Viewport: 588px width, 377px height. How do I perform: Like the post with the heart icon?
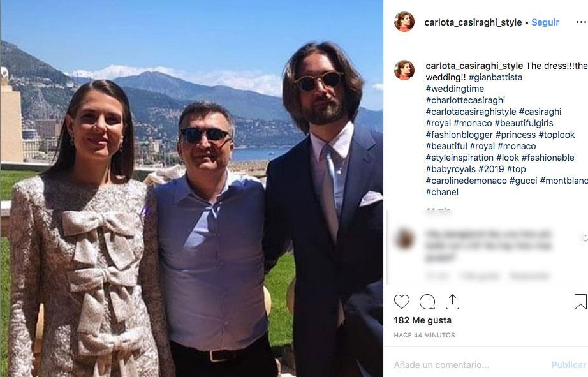click(402, 302)
